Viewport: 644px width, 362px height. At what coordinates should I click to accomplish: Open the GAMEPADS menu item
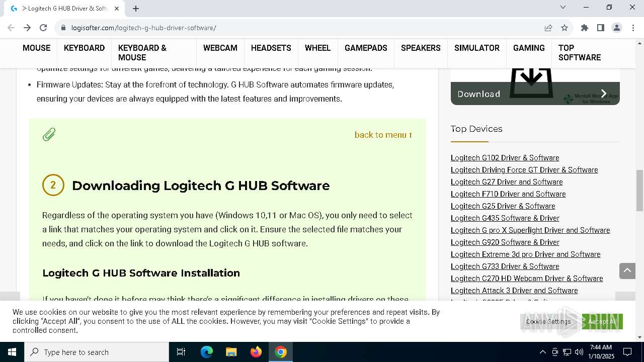[366, 48]
